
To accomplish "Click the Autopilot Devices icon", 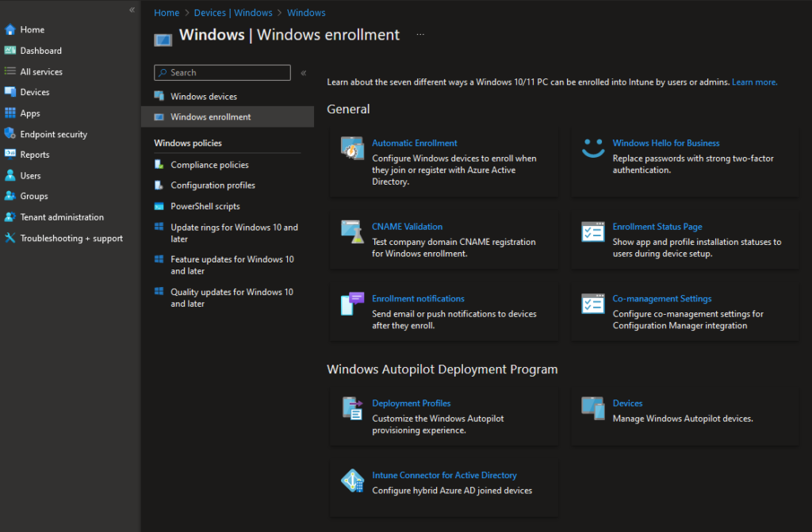I will tap(593, 408).
